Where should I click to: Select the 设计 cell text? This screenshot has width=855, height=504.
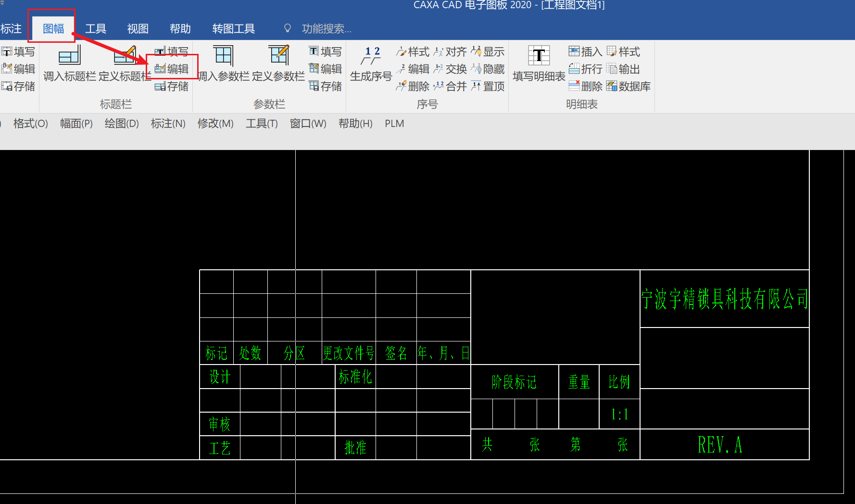tap(220, 377)
